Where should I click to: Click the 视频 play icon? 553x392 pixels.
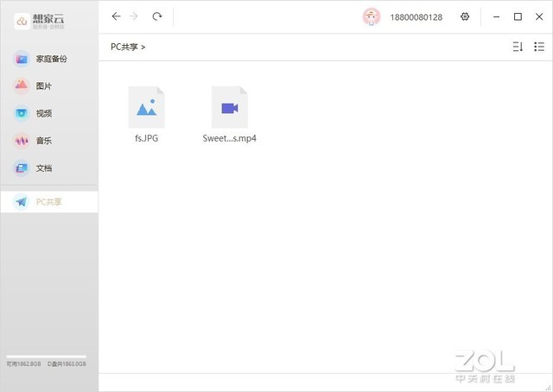click(21, 113)
